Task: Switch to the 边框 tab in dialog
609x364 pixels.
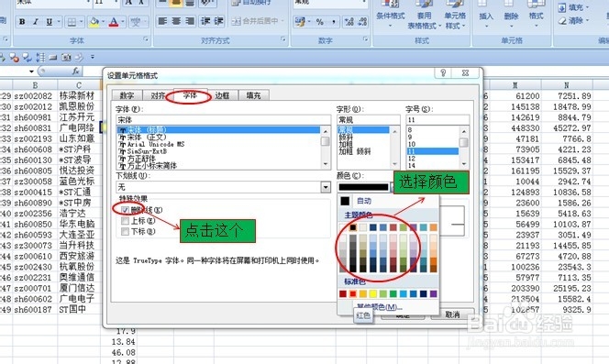Action: [x=222, y=95]
